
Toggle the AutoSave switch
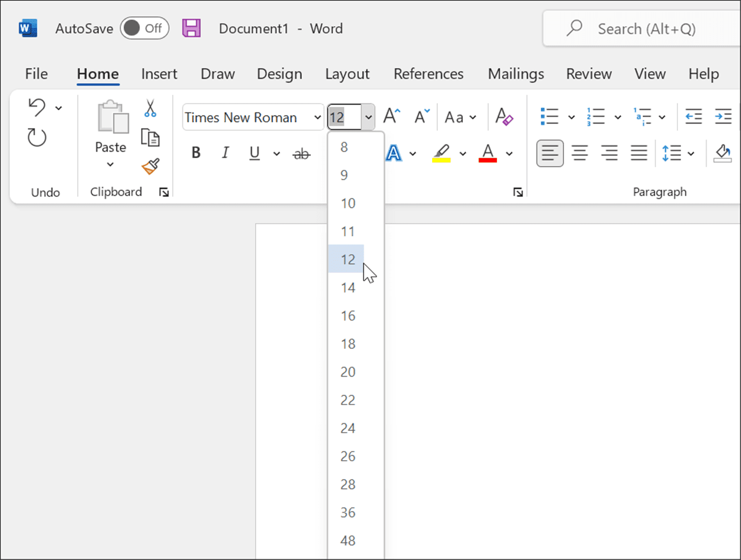144,28
